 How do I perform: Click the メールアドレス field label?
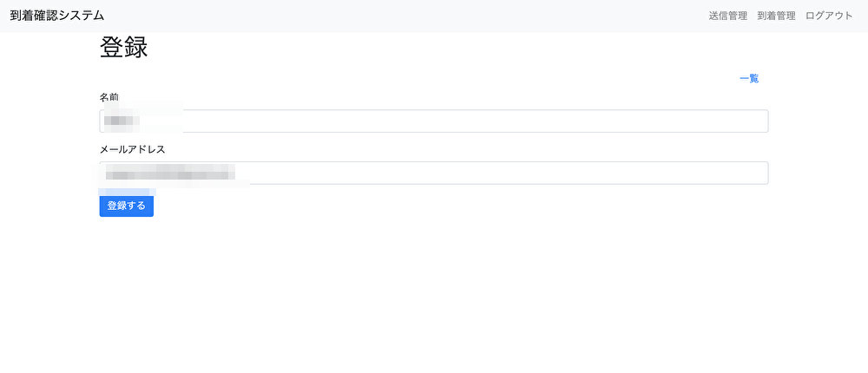tap(132, 149)
